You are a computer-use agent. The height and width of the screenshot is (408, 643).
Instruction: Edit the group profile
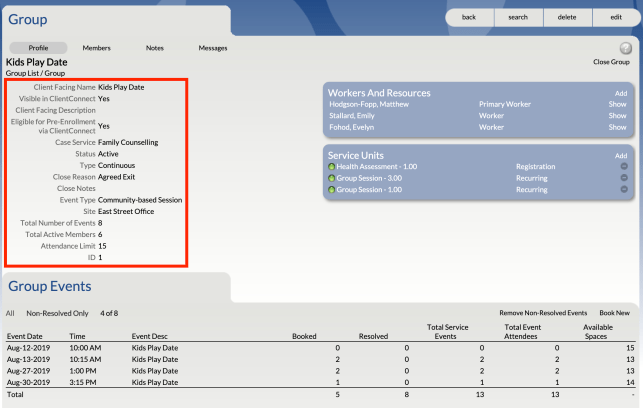[x=616, y=17]
